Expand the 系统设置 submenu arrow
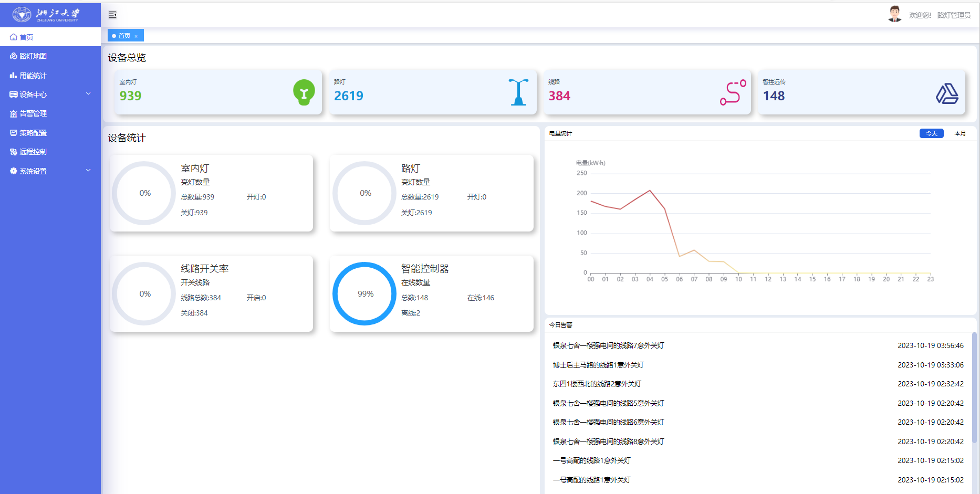980x494 pixels. (88, 171)
